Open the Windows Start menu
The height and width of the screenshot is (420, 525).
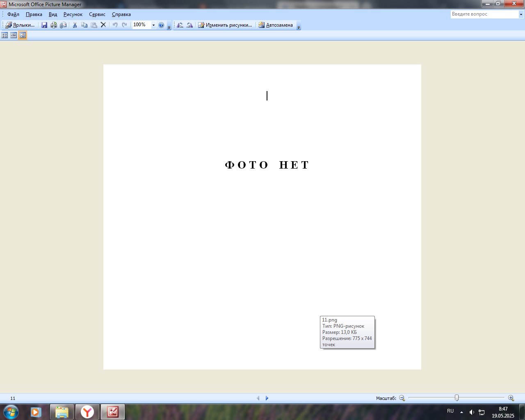coord(11,412)
